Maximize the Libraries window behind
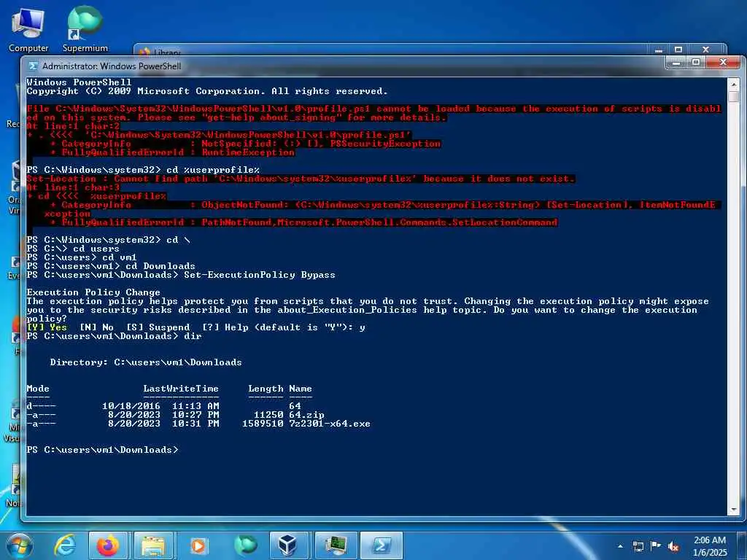 coord(678,50)
